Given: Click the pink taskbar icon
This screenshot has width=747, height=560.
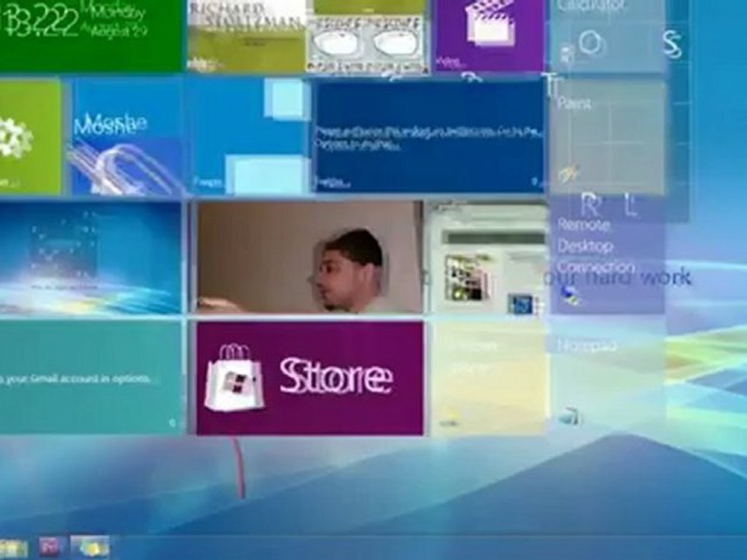Looking at the screenshot, I should click(x=51, y=548).
